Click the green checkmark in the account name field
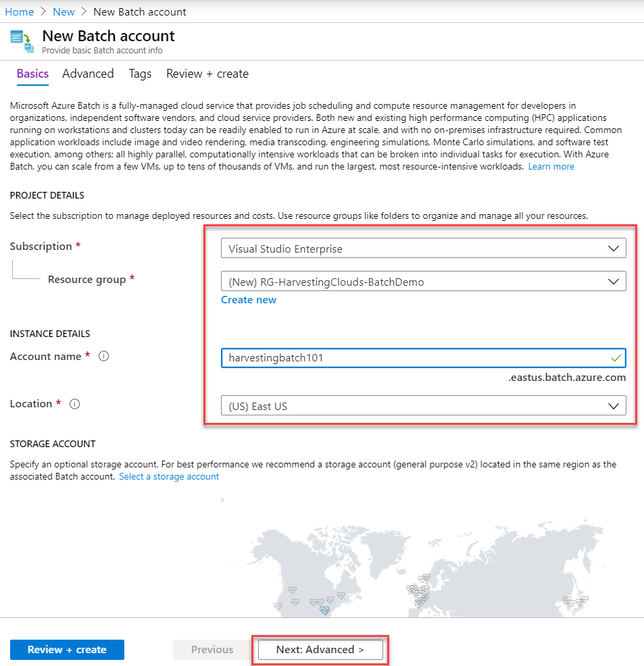Screen dimensions: 644x666 click(616, 358)
